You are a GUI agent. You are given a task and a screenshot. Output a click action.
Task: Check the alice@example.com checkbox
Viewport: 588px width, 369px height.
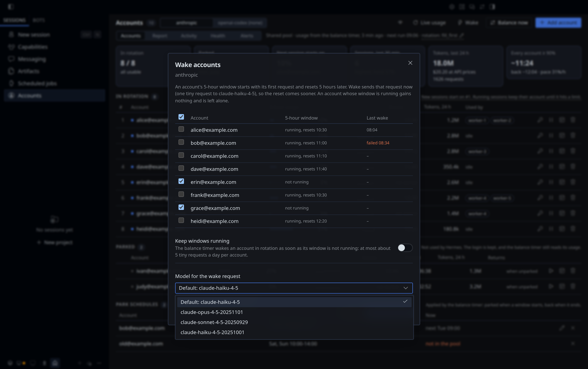point(181,129)
